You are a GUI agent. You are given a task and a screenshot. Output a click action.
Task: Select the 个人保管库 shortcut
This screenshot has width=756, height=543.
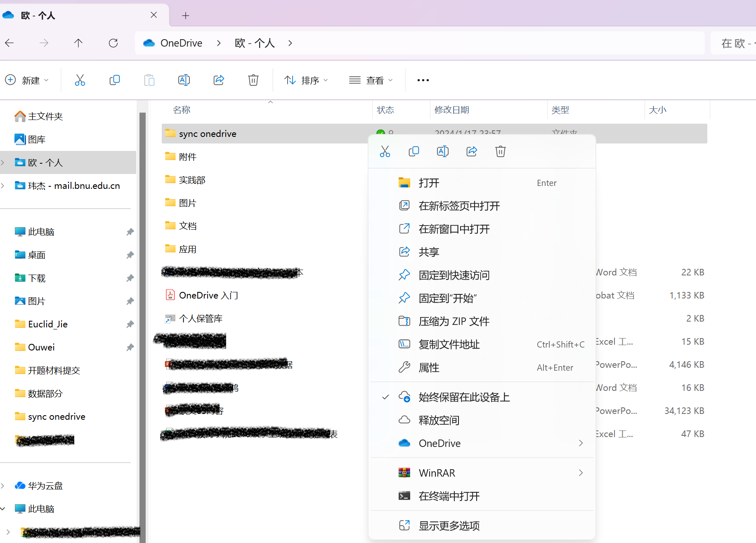[x=194, y=318]
